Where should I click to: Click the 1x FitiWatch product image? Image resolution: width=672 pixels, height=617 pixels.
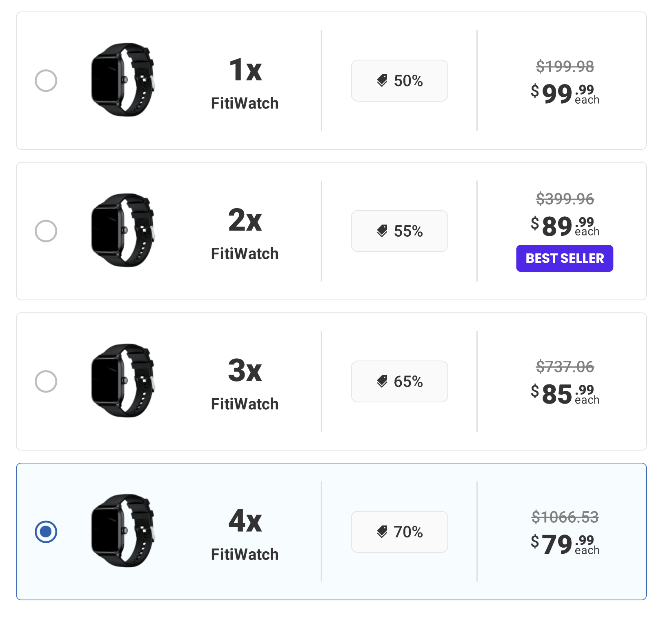[122, 80]
